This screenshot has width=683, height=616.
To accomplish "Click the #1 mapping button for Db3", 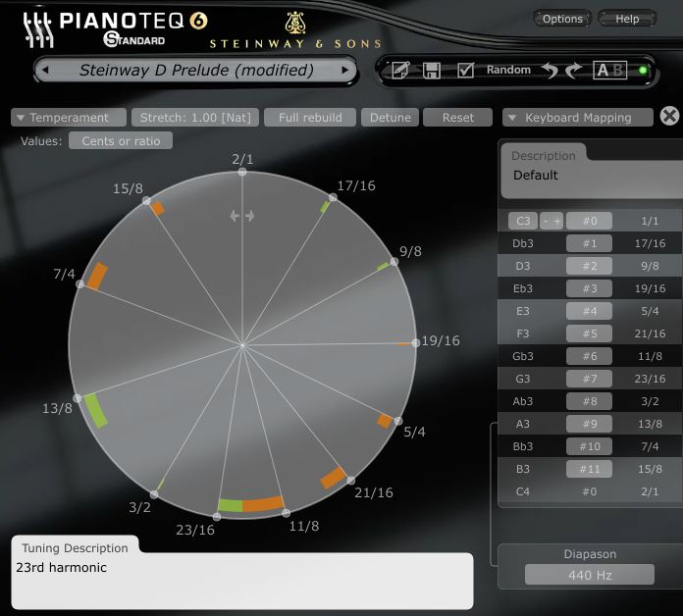I will 590,243.
